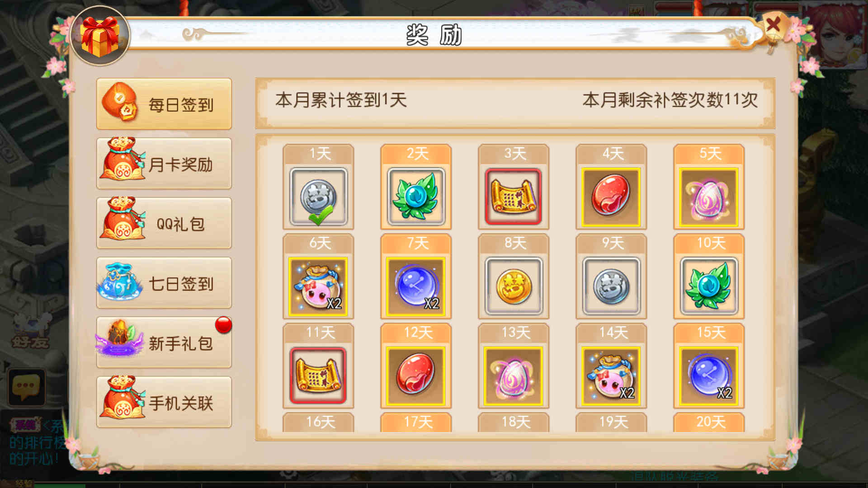Select the day 7 blue orb reward
Viewport: 868px width, 488px height.
(416, 286)
